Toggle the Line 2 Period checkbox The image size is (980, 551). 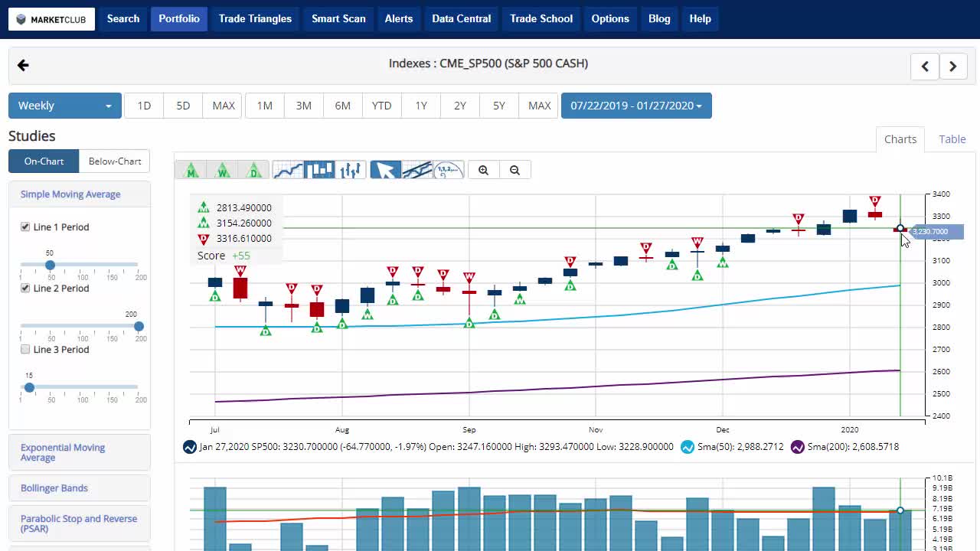point(25,288)
